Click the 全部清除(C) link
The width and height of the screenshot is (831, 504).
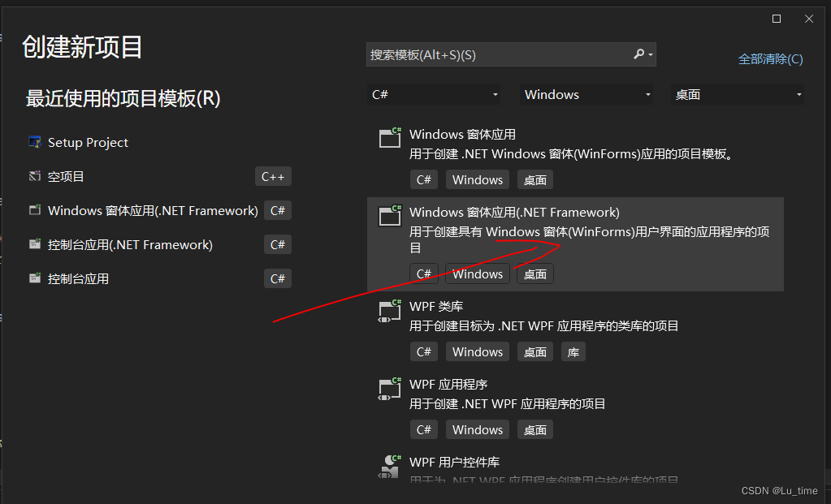point(771,58)
